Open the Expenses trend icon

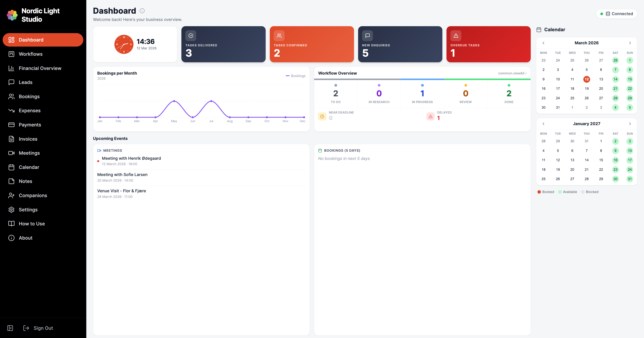[x=11, y=110]
